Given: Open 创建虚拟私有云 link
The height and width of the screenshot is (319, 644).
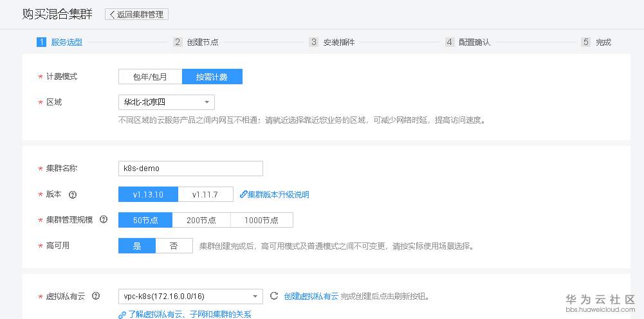Looking at the screenshot, I should point(311,296).
